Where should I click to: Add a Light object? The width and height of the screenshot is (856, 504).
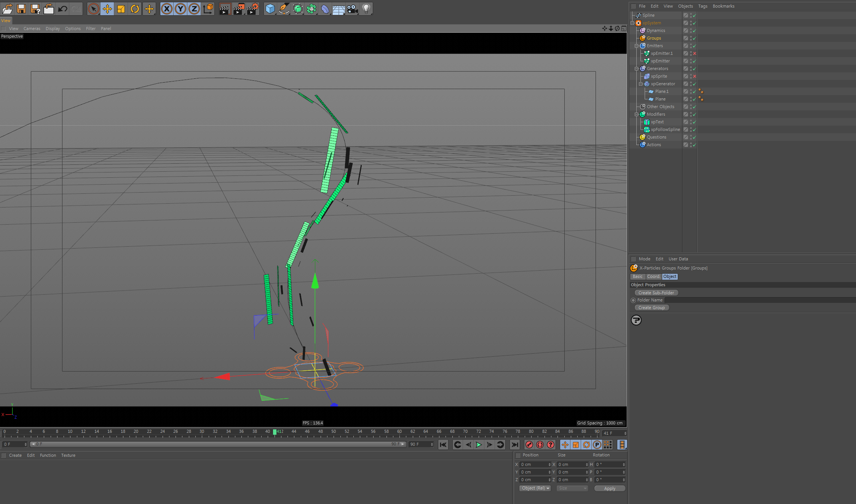tap(366, 8)
